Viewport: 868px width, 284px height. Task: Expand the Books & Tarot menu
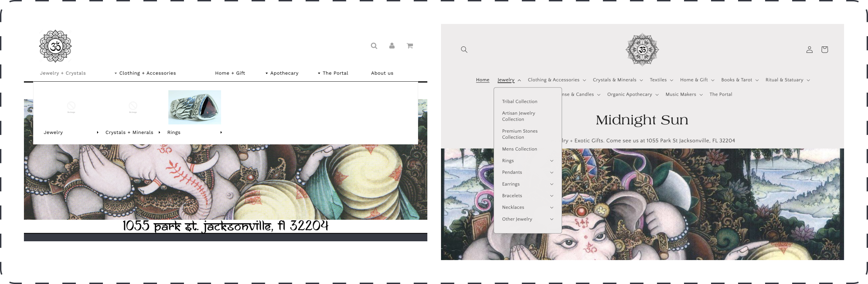pyautogui.click(x=740, y=80)
